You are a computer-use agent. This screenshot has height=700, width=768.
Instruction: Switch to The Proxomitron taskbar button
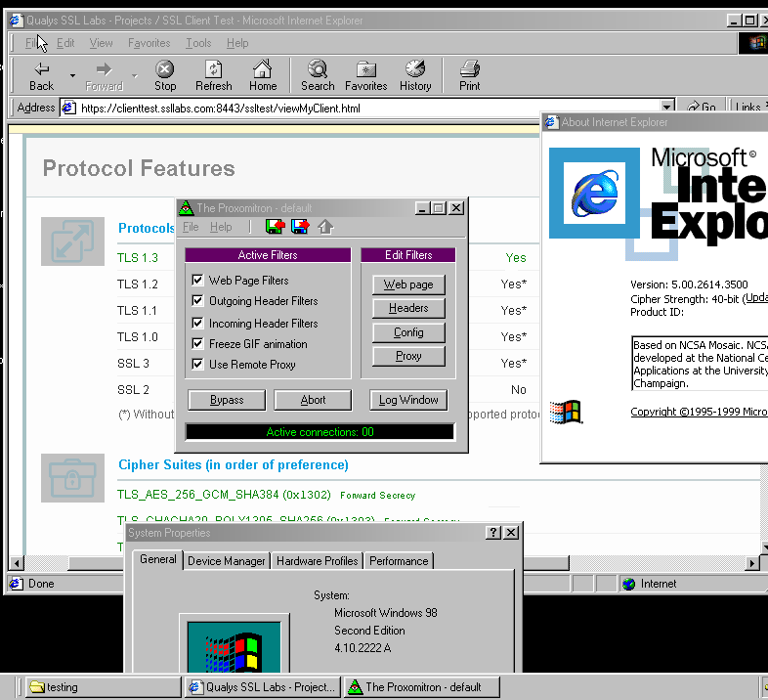pos(422,687)
